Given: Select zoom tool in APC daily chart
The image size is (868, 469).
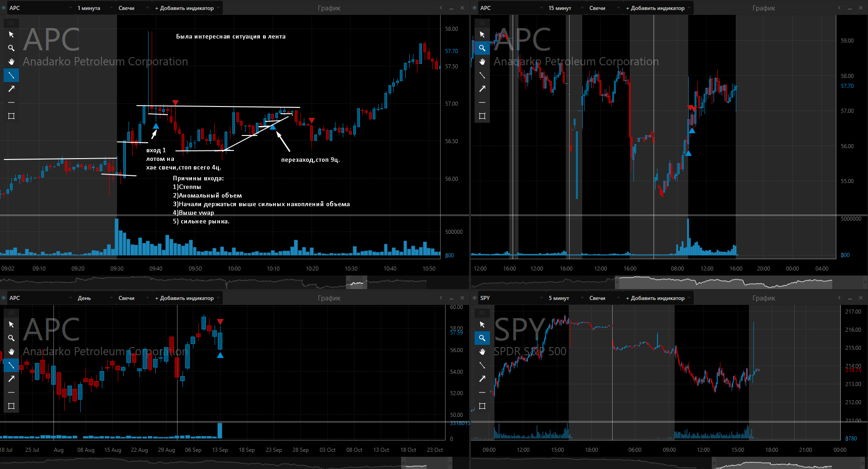Looking at the screenshot, I should click(11, 338).
